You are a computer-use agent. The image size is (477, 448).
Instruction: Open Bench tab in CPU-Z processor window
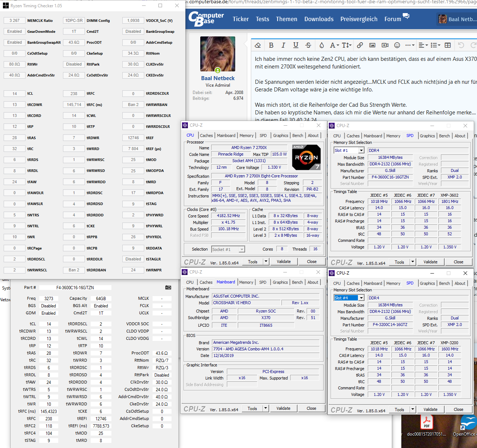tap(297, 135)
